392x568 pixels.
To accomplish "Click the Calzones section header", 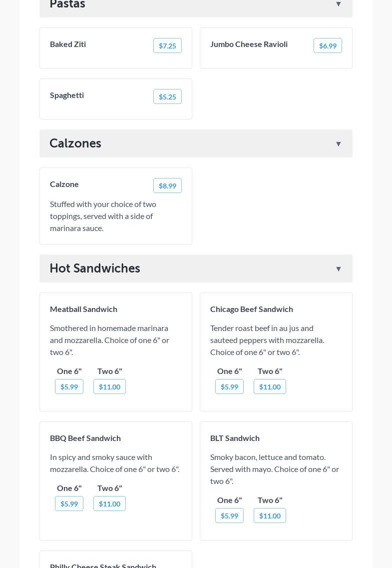I will [75, 143].
